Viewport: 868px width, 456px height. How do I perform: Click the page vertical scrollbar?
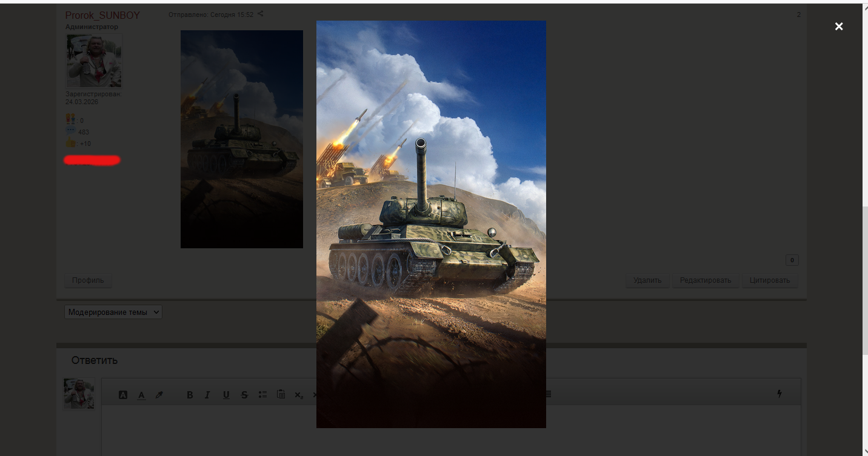(865, 280)
